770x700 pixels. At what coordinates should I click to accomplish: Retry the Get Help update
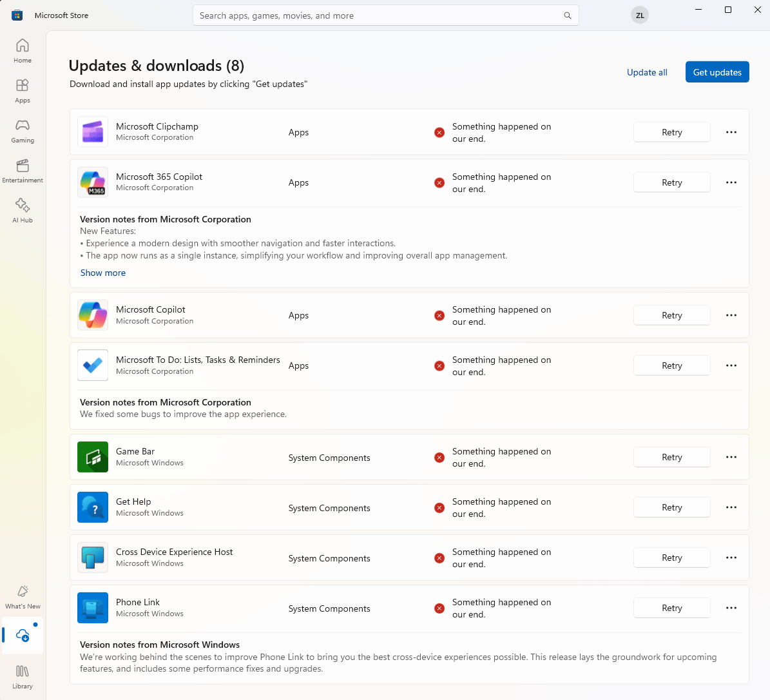pyautogui.click(x=672, y=507)
